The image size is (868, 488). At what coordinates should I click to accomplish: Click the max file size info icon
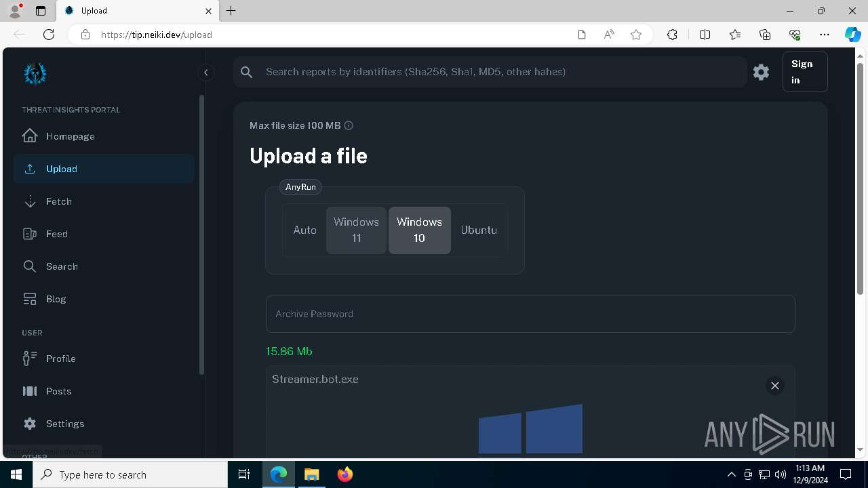click(349, 125)
